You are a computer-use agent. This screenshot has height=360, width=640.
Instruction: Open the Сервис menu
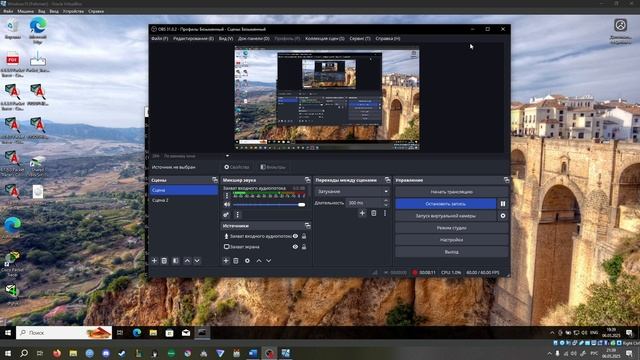(x=360, y=38)
